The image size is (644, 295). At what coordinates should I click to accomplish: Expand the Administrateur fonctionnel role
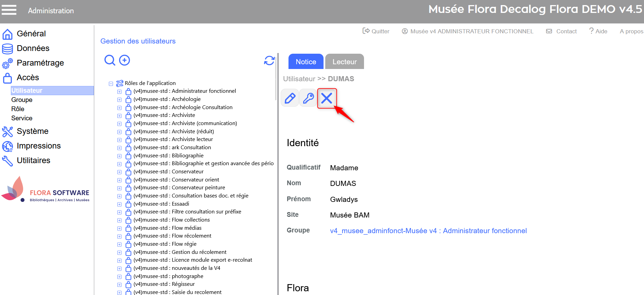[x=119, y=92]
